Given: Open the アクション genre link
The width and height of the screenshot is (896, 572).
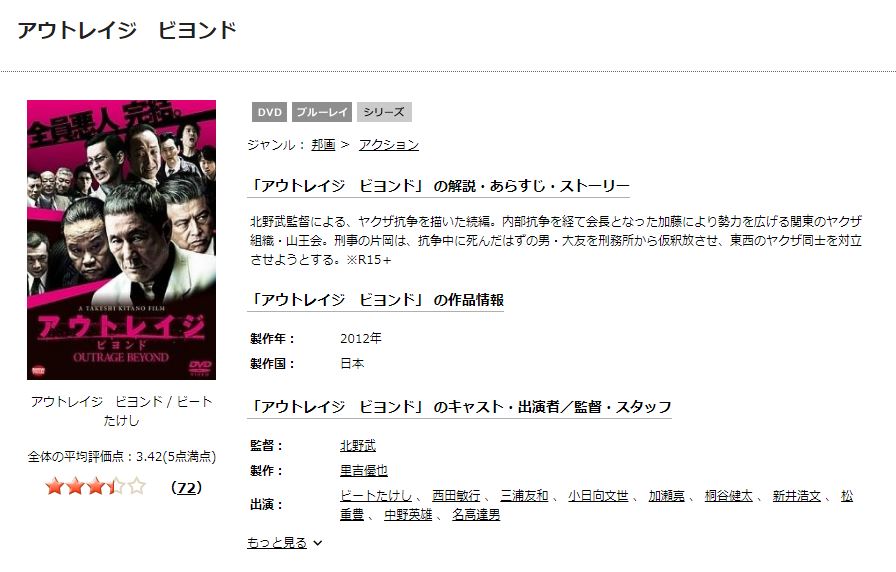Looking at the screenshot, I should click(x=389, y=145).
